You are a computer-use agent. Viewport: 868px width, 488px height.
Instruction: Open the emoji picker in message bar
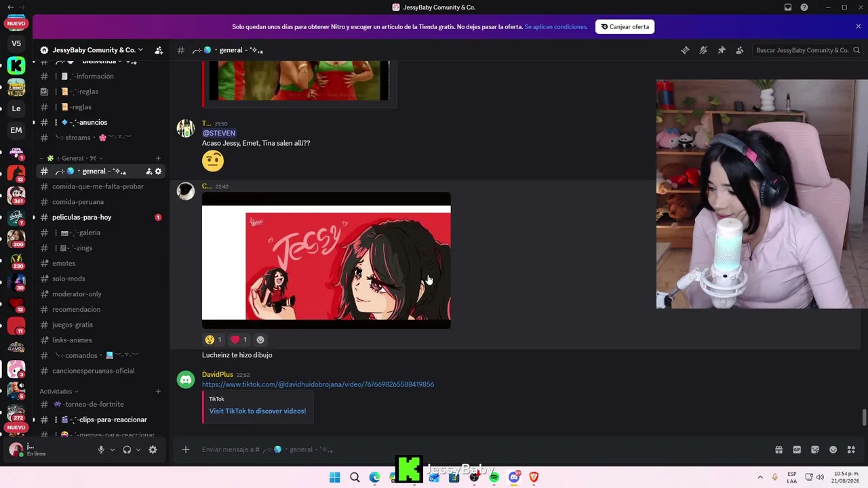(833, 449)
